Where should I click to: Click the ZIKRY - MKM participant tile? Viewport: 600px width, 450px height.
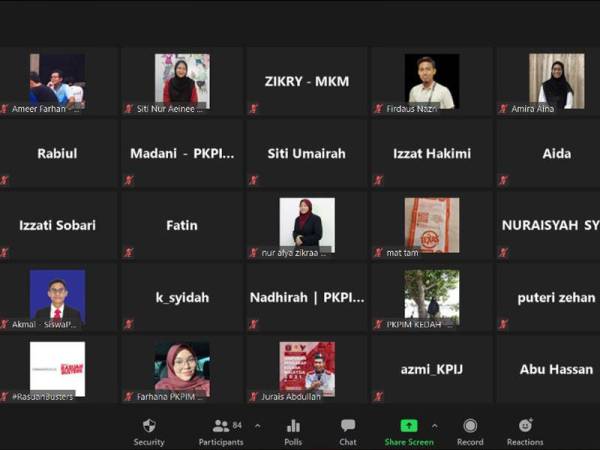pyautogui.click(x=306, y=82)
